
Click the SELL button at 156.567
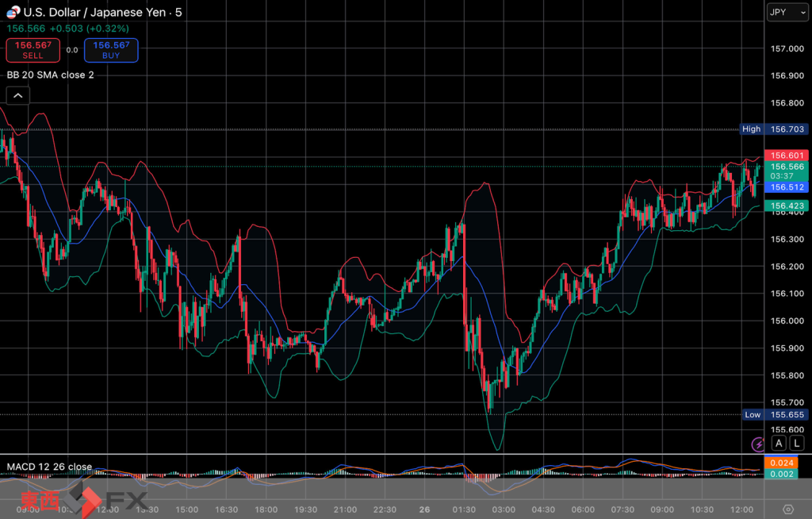point(33,50)
